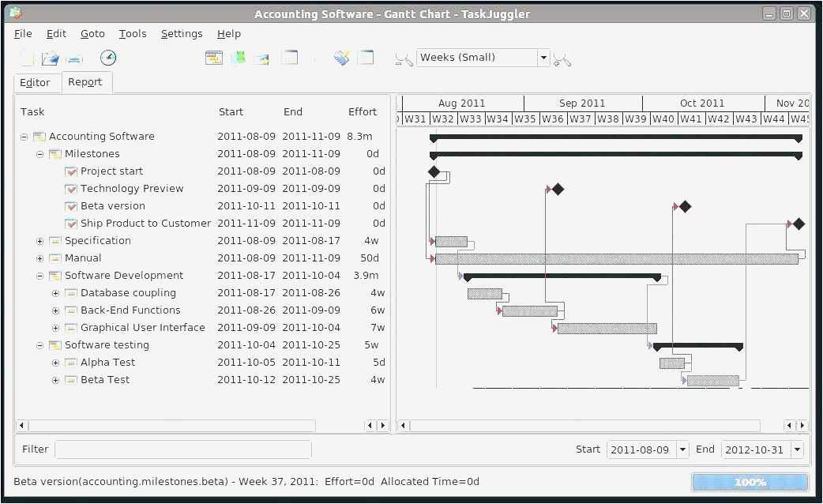Click the Sep 2011 month header

coord(583,103)
